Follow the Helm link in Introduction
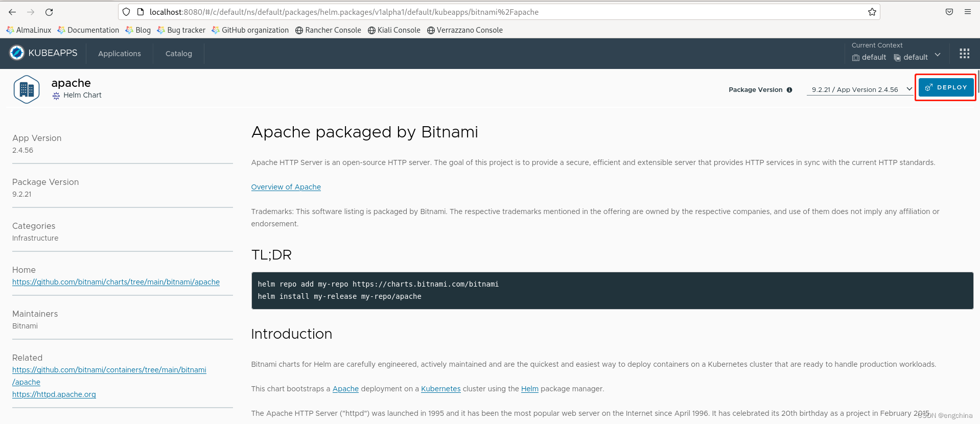The width and height of the screenshot is (980, 424). tap(530, 389)
